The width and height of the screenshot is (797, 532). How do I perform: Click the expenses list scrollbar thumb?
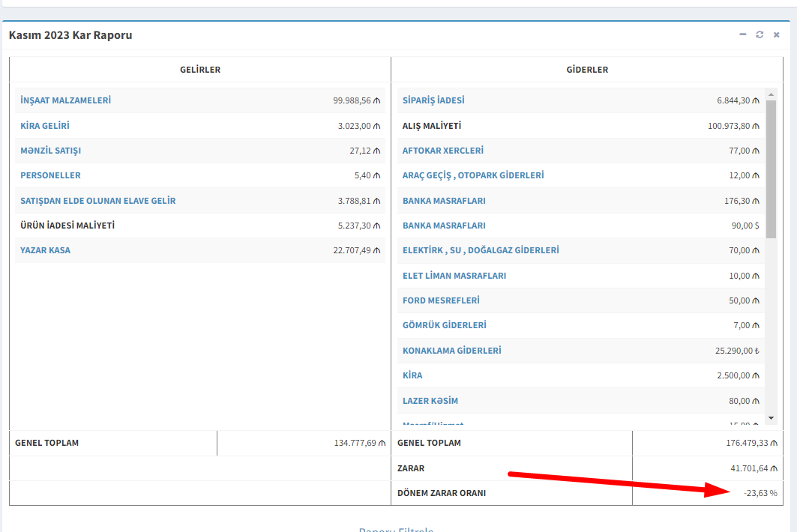[x=771, y=169]
